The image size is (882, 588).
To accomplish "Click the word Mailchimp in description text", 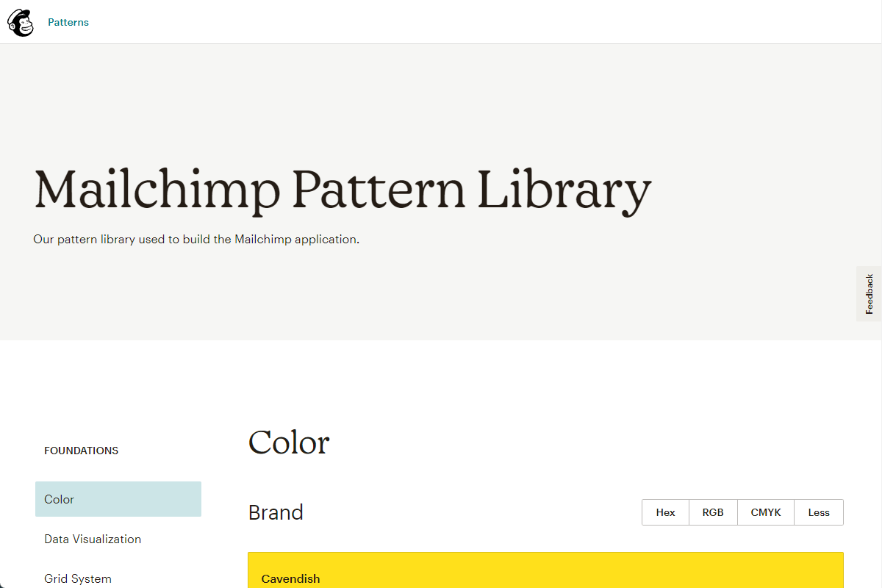I will [263, 240].
